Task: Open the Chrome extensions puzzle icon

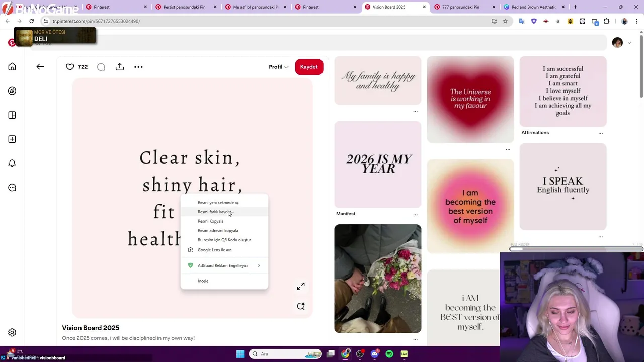Action: coord(606,21)
